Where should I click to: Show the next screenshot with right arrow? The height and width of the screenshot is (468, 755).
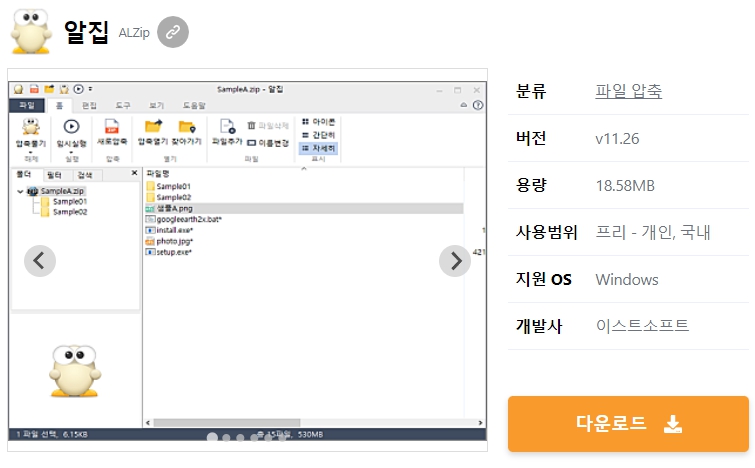[455, 261]
